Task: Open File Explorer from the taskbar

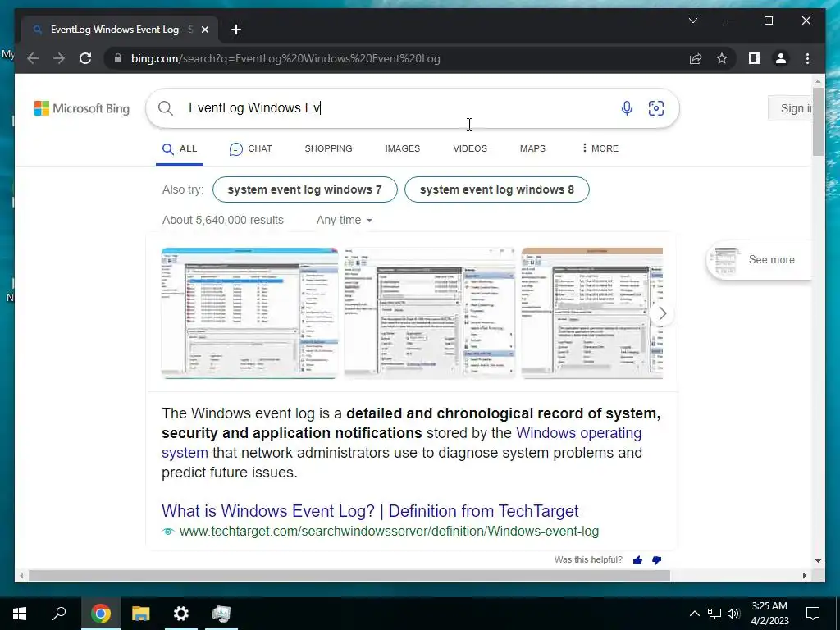Action: pos(140,614)
